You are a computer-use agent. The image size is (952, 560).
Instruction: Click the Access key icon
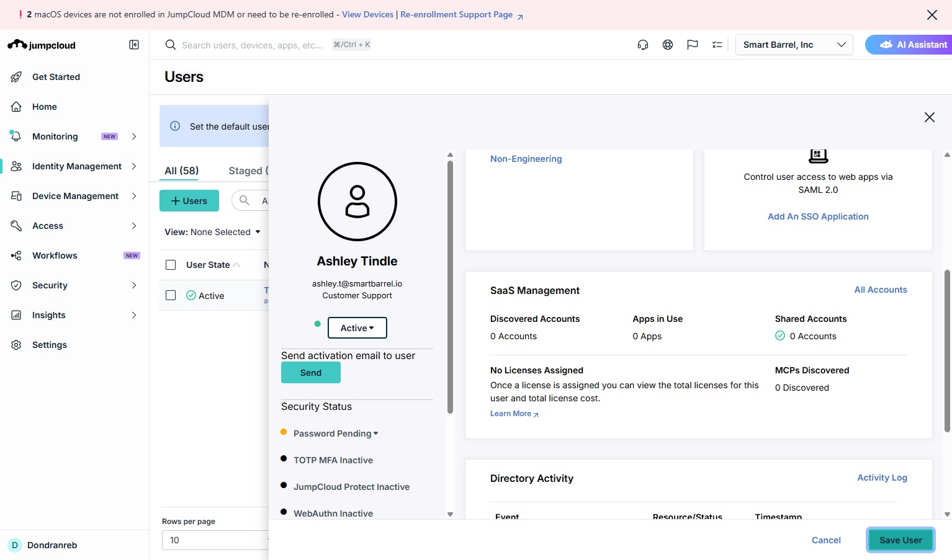[x=17, y=226]
